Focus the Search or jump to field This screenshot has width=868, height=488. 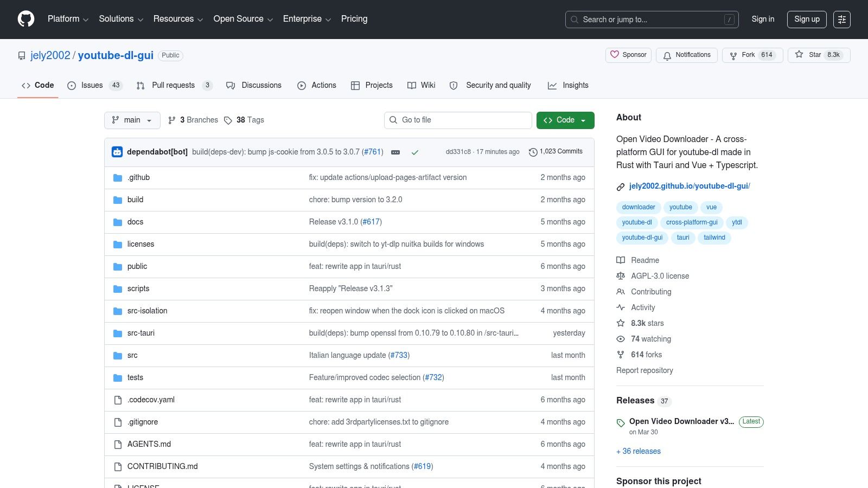coord(652,20)
